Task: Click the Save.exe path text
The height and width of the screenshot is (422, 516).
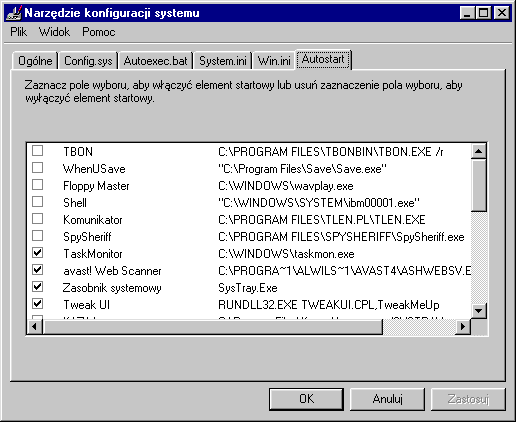Action: [302, 169]
